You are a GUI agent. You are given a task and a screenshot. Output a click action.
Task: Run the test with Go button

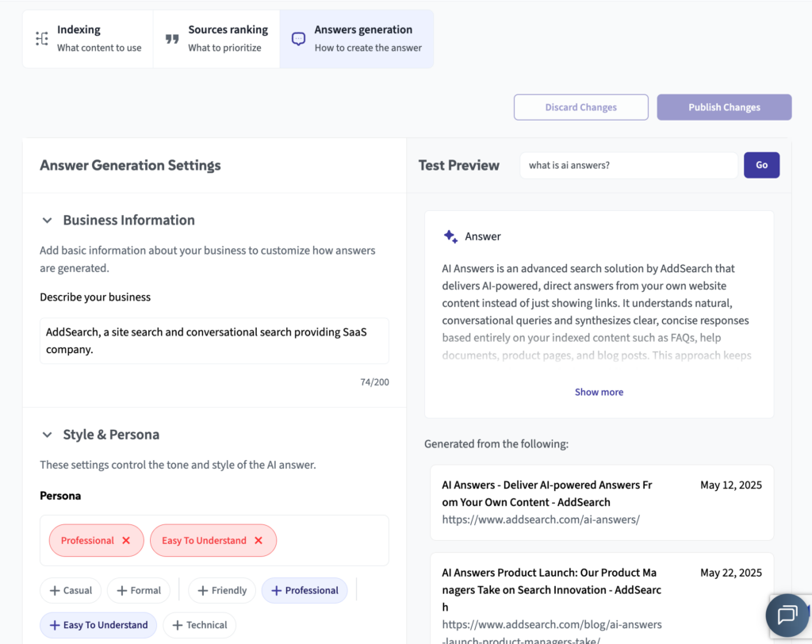click(761, 165)
